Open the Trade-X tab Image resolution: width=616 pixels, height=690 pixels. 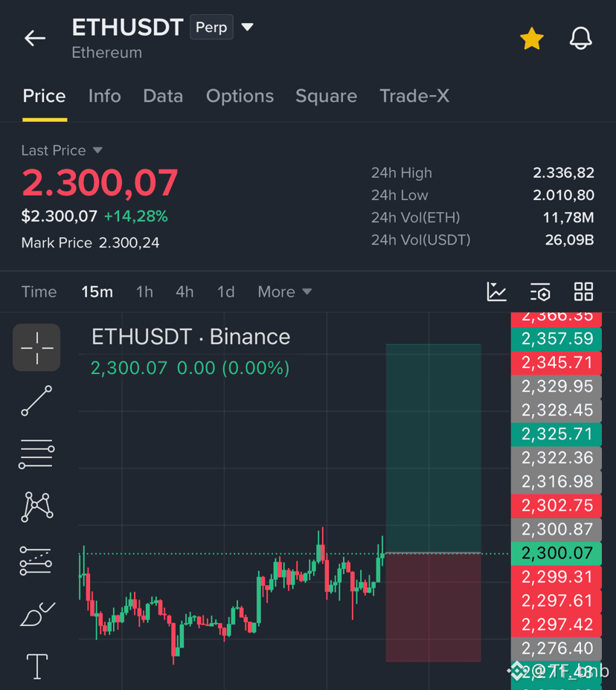(414, 96)
